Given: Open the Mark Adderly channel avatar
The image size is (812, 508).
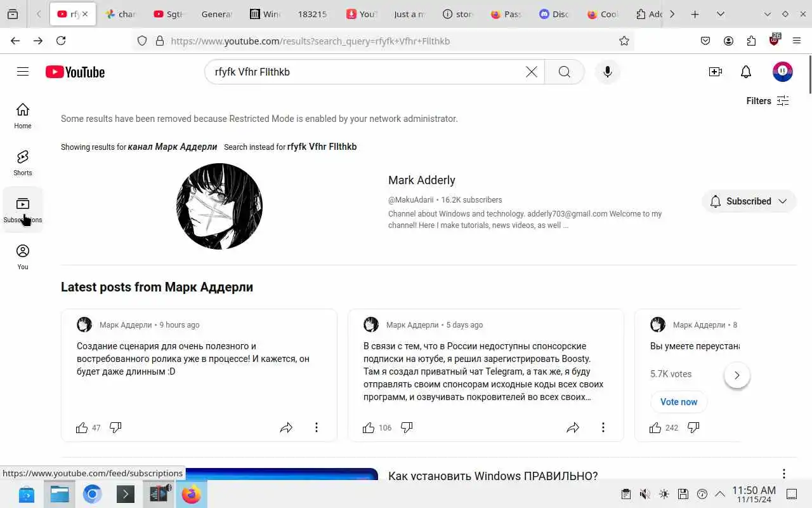Looking at the screenshot, I should (219, 206).
